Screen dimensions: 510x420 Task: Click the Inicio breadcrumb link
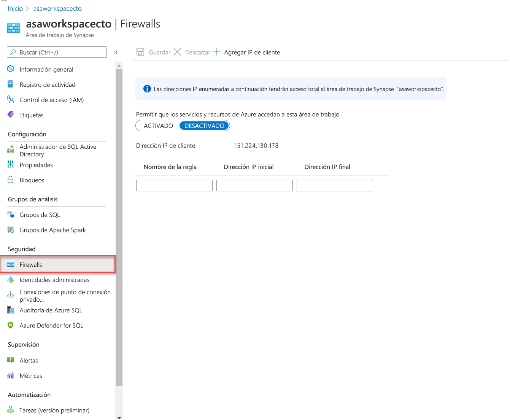(15, 8)
